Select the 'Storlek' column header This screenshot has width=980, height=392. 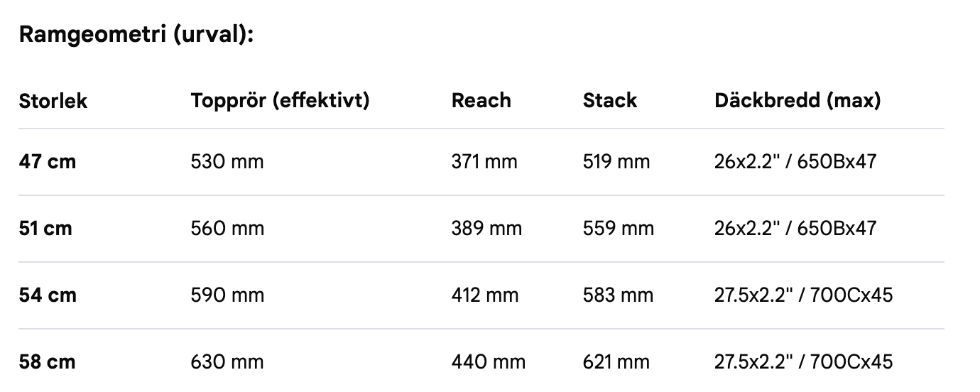[53, 101]
